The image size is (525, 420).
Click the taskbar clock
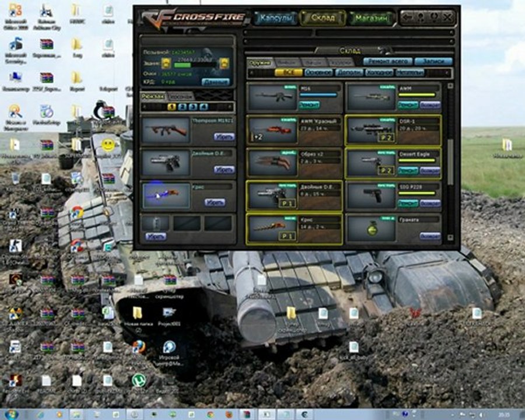pyautogui.click(x=503, y=415)
